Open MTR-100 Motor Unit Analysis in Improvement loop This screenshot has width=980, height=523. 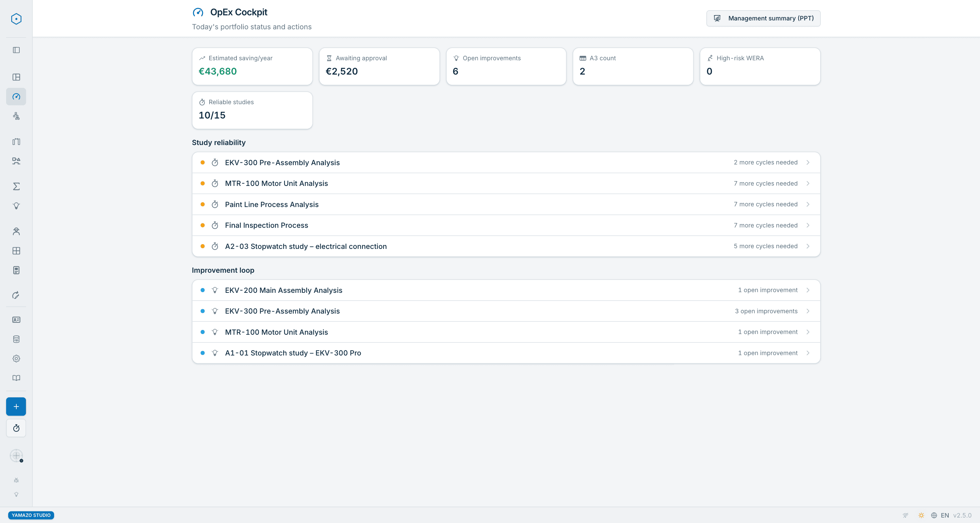506,332
